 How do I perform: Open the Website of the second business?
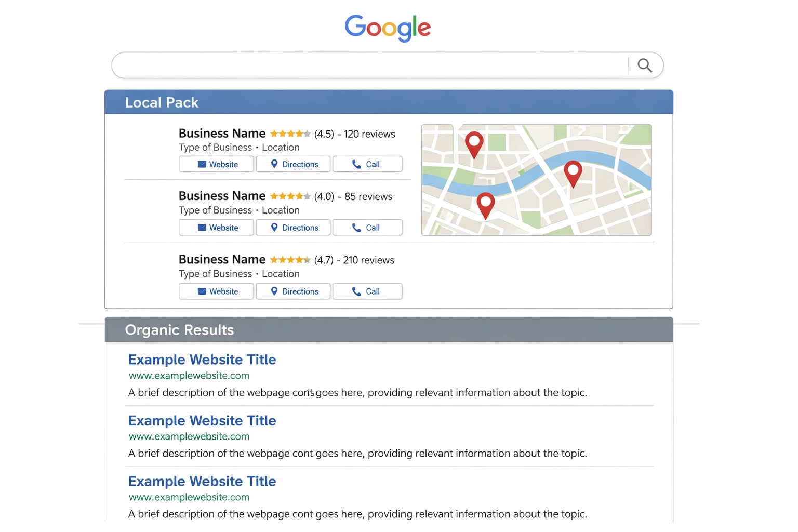216,227
